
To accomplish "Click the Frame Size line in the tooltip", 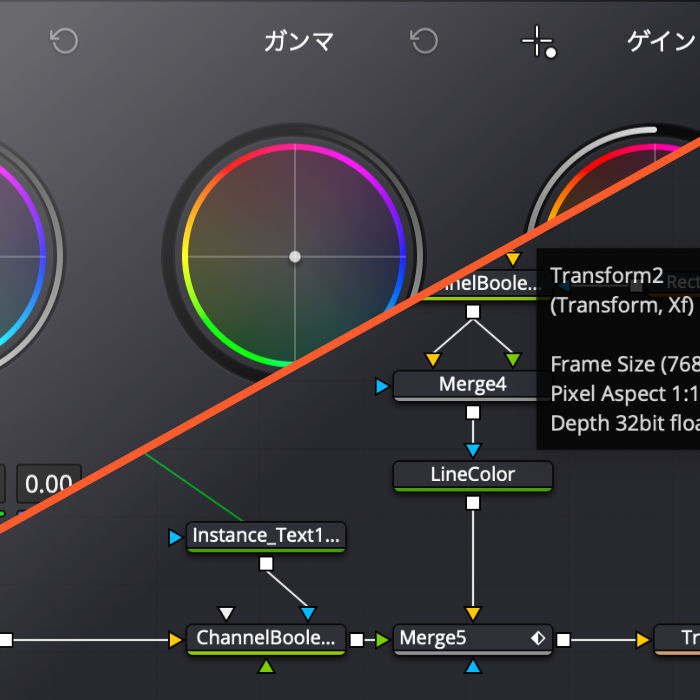I will pyautogui.click(x=625, y=364).
